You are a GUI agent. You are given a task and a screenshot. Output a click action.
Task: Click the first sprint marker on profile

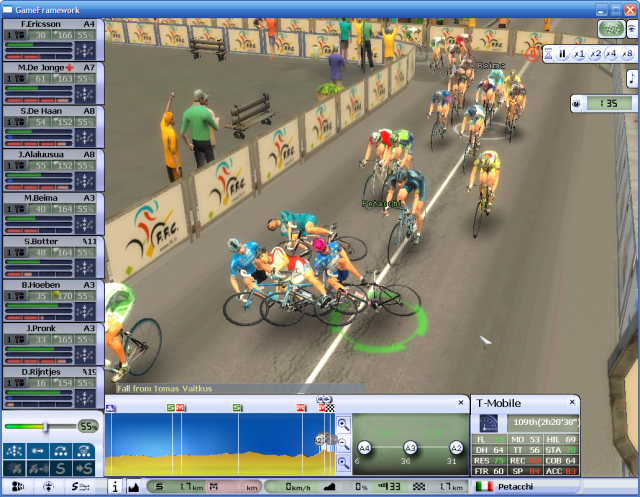pos(170,408)
